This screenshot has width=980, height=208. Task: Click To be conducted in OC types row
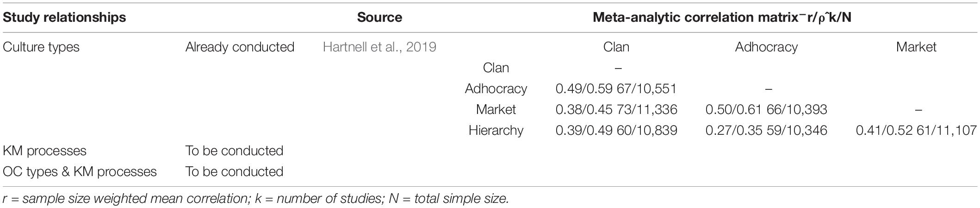click(234, 171)
